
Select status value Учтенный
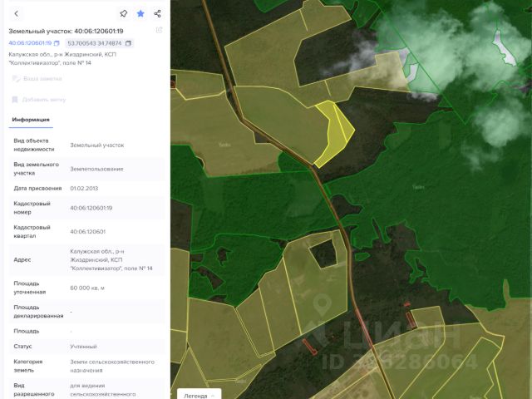coord(83,347)
